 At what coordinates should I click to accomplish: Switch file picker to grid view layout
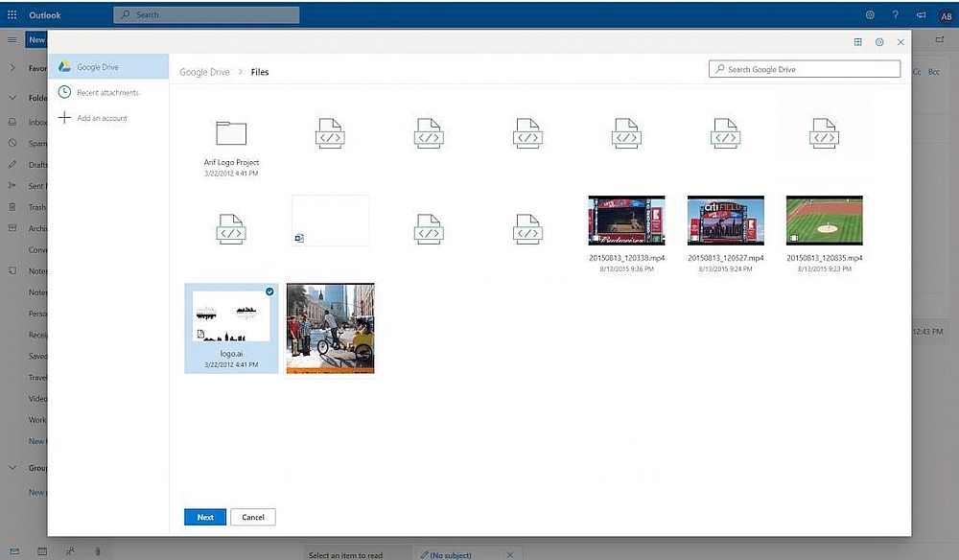pos(857,42)
